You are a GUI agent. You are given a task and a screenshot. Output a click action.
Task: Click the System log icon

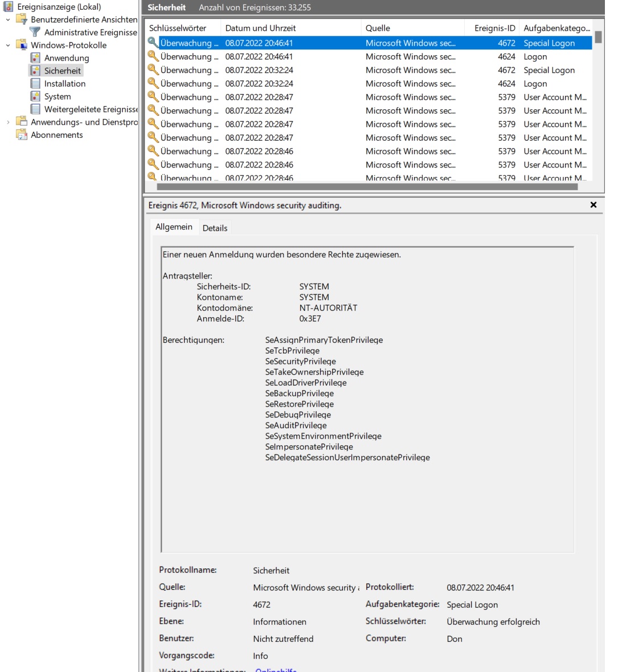[35, 96]
